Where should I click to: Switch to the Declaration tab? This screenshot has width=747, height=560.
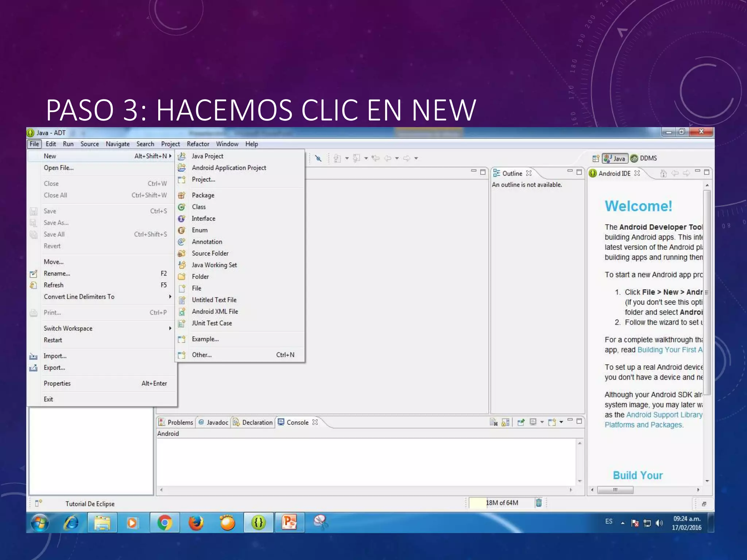coord(253,422)
